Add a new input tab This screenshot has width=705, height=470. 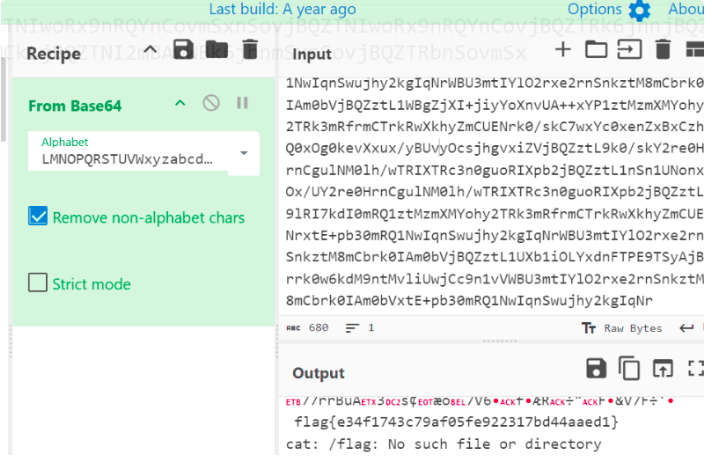tap(564, 49)
